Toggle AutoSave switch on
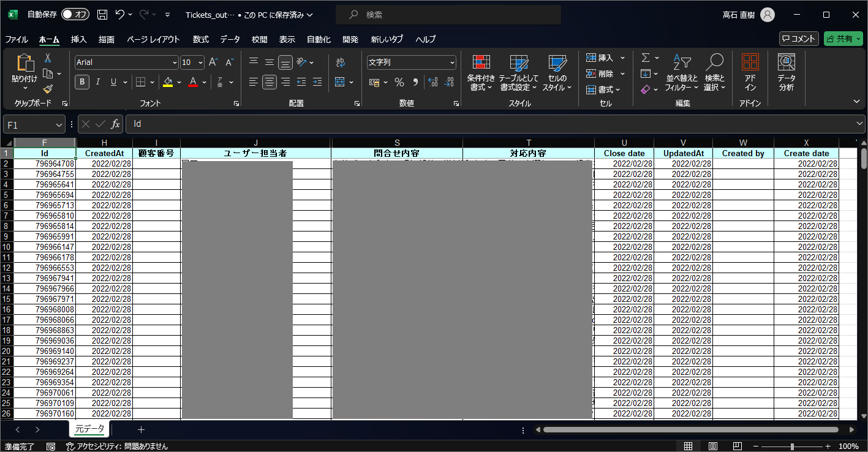 pos(75,15)
